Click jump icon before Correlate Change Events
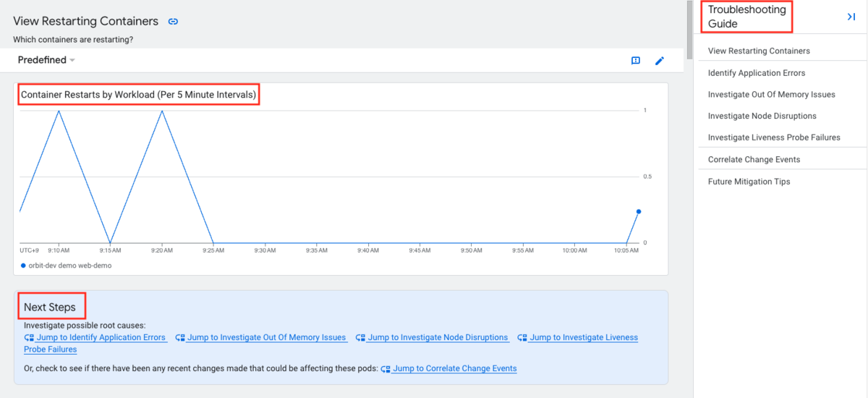The height and width of the screenshot is (398, 868). point(386,369)
